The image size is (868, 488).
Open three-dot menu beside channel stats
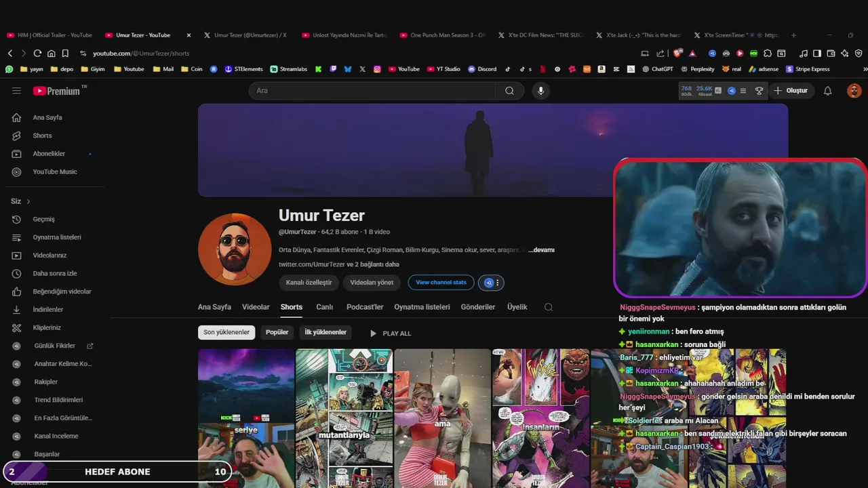click(x=498, y=283)
